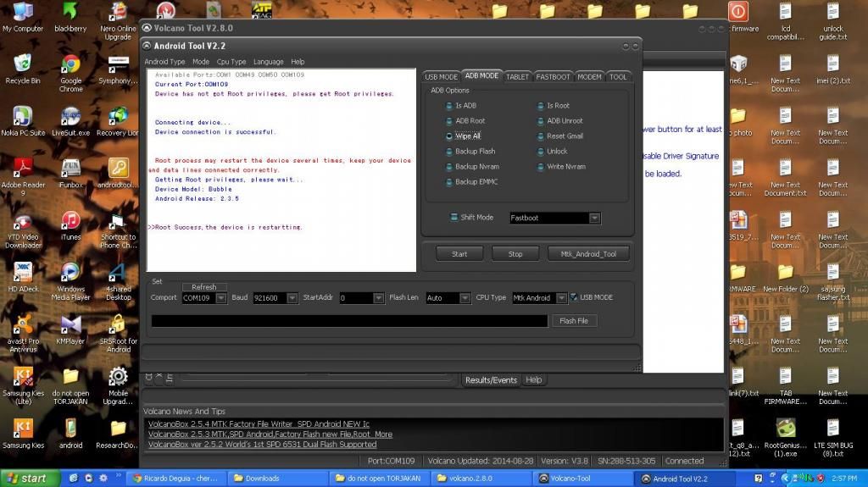
Task: Open RootGenius exe desktop icon
Action: (786, 429)
